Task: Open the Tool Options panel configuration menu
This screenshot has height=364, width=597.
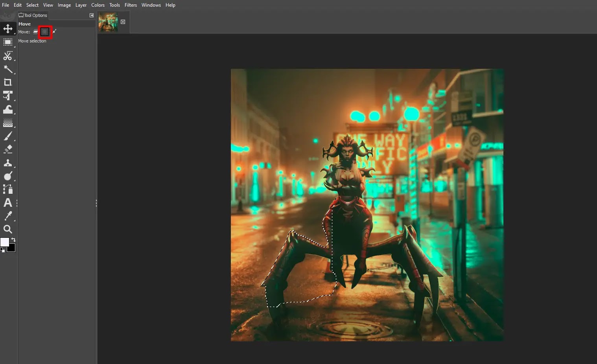Action: (x=92, y=15)
